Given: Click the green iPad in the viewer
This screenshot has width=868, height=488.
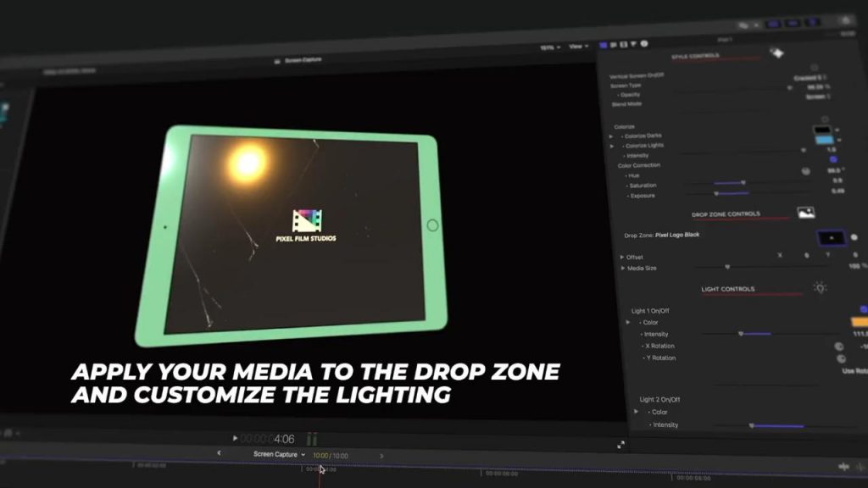Looking at the screenshot, I should 292,236.
